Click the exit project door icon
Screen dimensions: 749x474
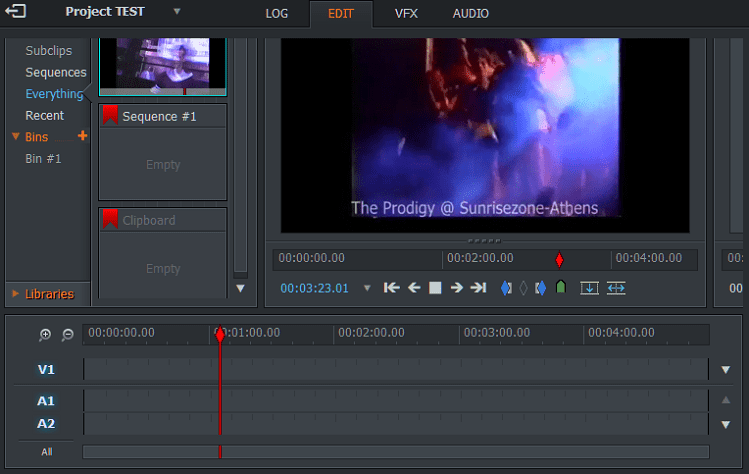tap(15, 11)
